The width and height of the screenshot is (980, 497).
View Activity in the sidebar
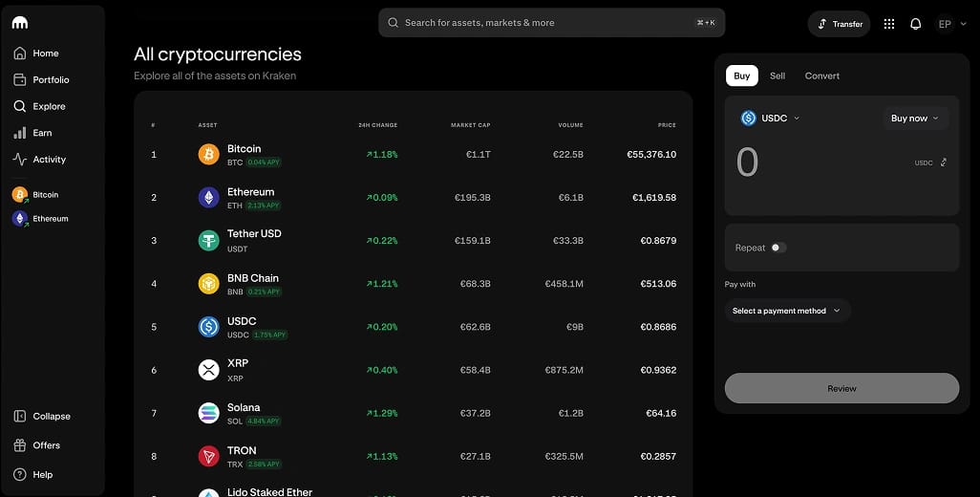39,160
